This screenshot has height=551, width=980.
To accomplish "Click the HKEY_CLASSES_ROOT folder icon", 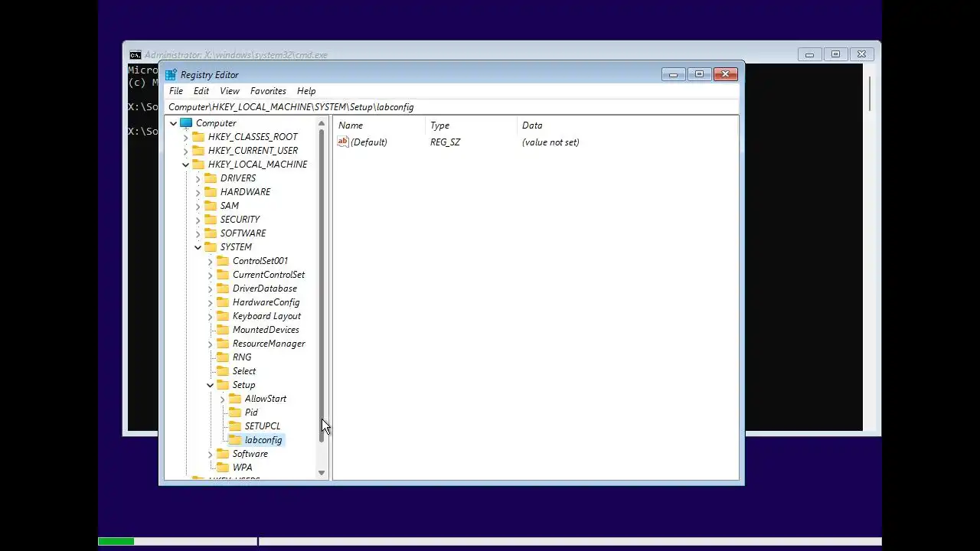I will pos(198,137).
